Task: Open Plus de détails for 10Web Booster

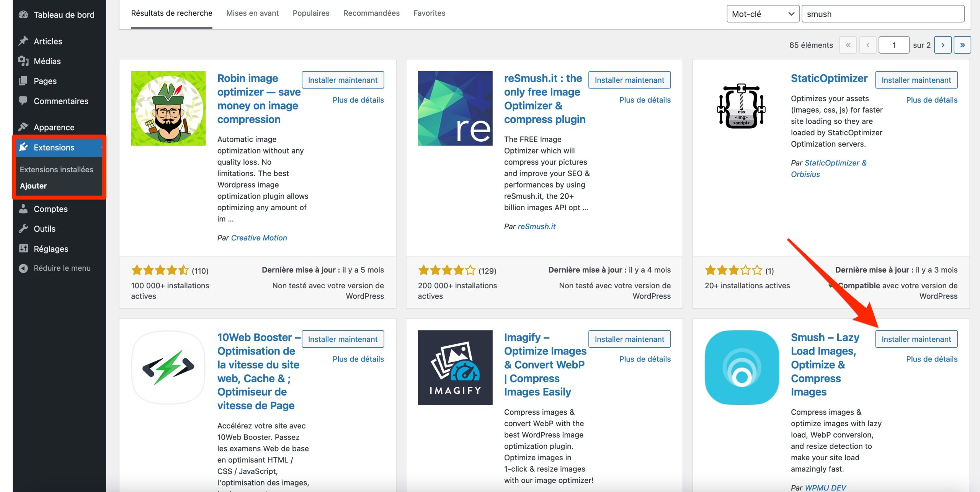Action: pyautogui.click(x=358, y=359)
